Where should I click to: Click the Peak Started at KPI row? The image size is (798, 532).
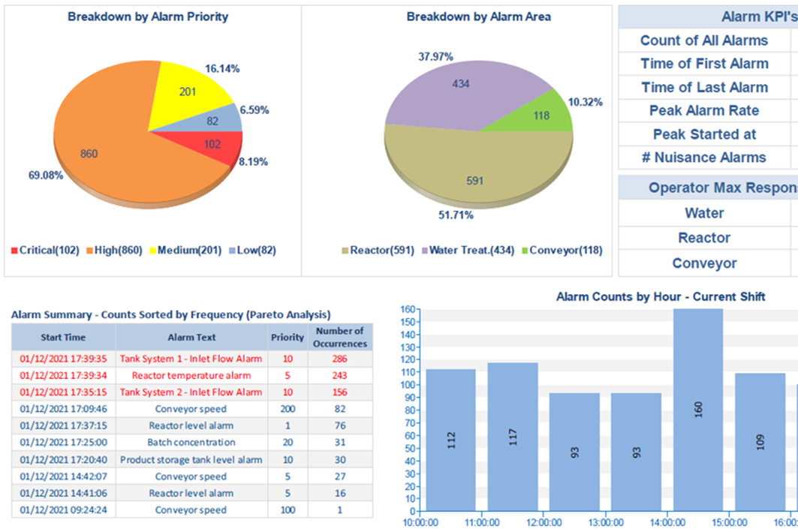click(x=708, y=134)
